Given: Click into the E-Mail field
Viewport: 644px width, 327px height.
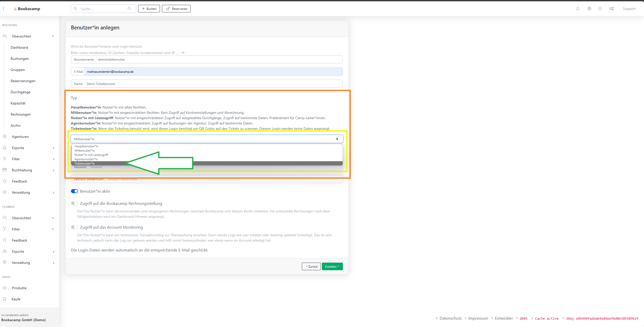Looking at the screenshot, I should [x=207, y=71].
